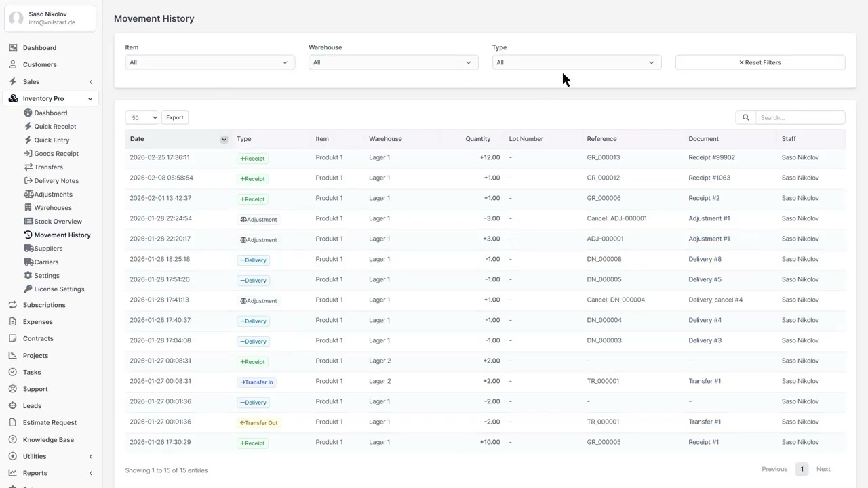Click the Delivery Notes icon
The height and width of the screenshot is (488, 868).
pos(28,180)
